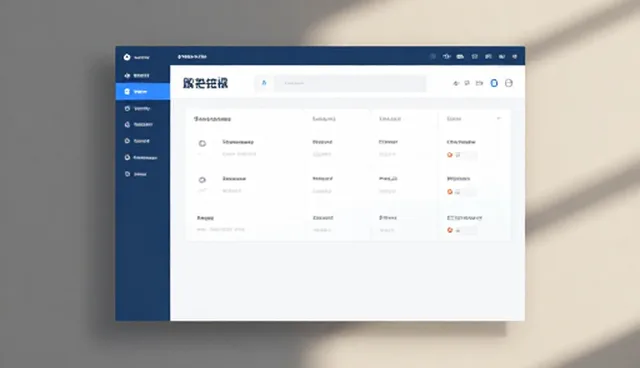Click the orange status dot in the last table row
This screenshot has height=368, width=640.
coord(450,230)
